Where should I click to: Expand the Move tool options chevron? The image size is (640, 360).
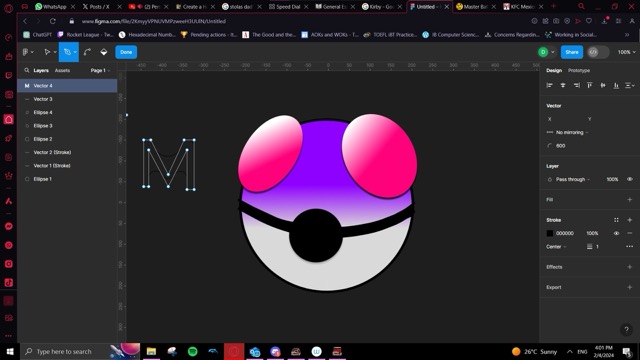click(x=55, y=52)
